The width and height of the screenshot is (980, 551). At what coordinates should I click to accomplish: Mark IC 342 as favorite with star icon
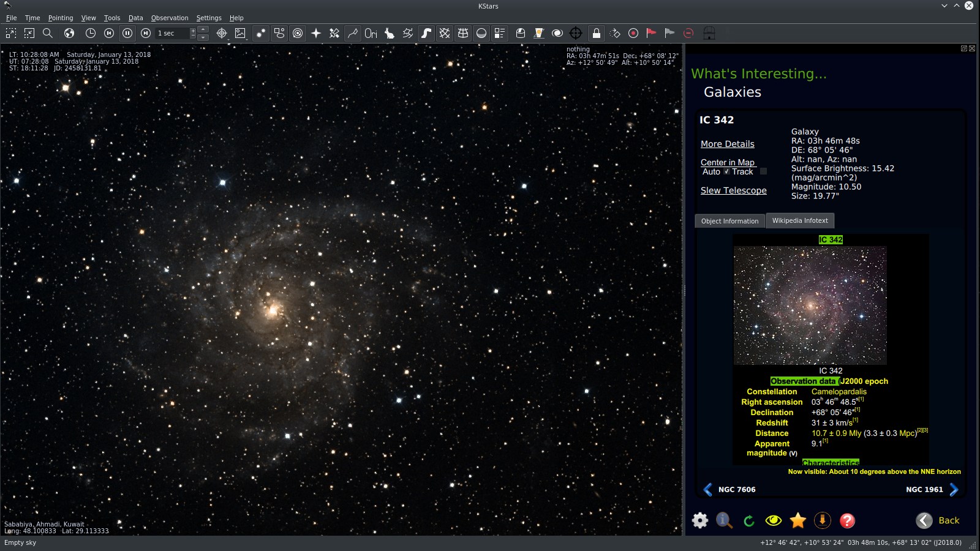click(797, 520)
